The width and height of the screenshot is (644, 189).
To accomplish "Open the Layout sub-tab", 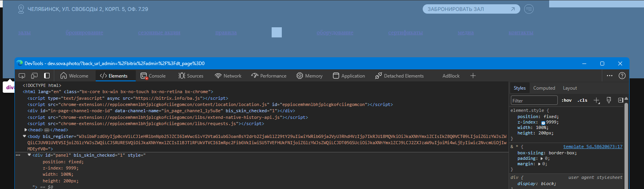I will [x=570, y=88].
